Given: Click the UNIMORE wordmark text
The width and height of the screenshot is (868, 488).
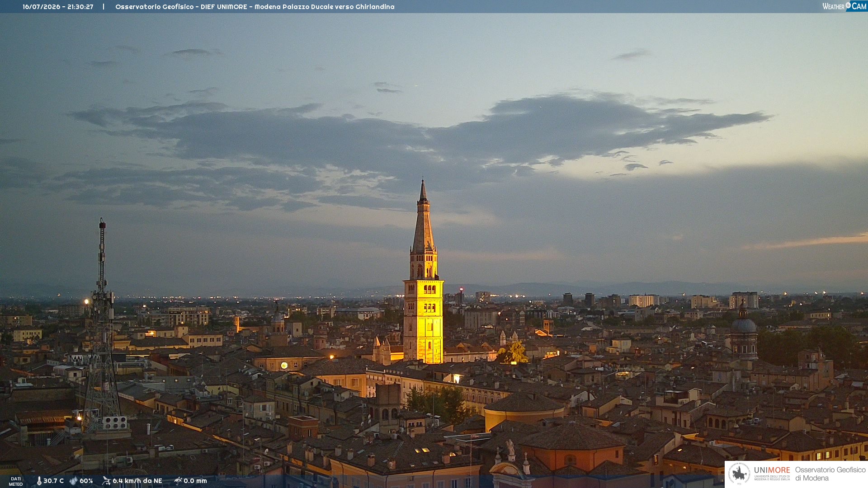Looking at the screenshot, I should [x=772, y=470].
